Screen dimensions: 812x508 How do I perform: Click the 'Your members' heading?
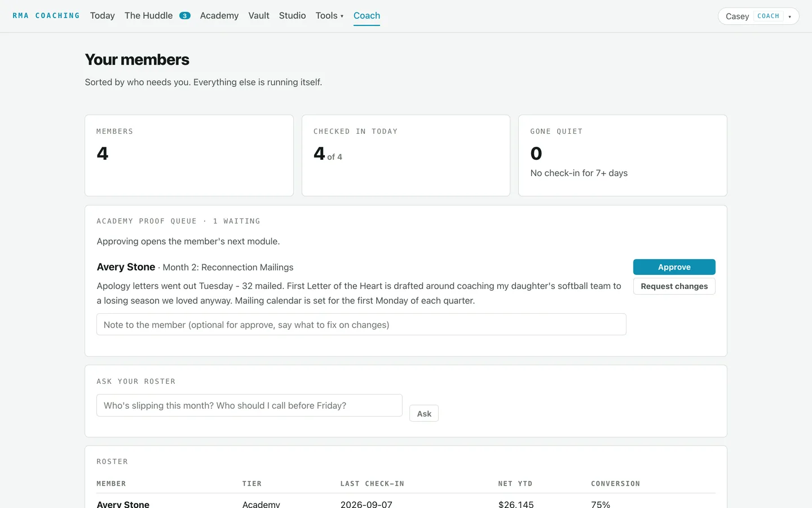137,60
